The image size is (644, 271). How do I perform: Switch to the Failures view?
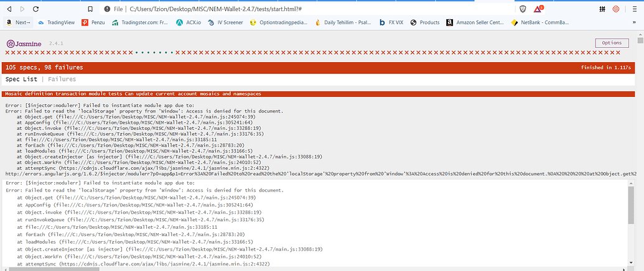(62, 79)
